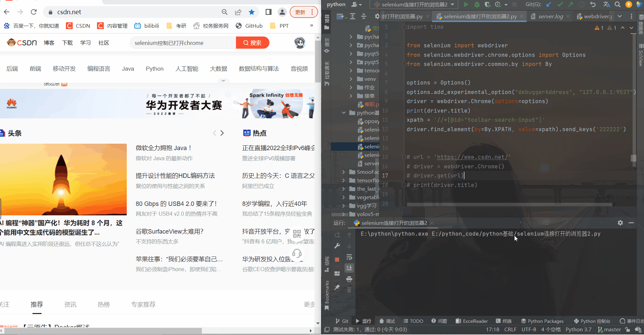Viewport: 644px width, 335px height.
Task: Push commits with the green arrow icon
Action: (571, 4)
